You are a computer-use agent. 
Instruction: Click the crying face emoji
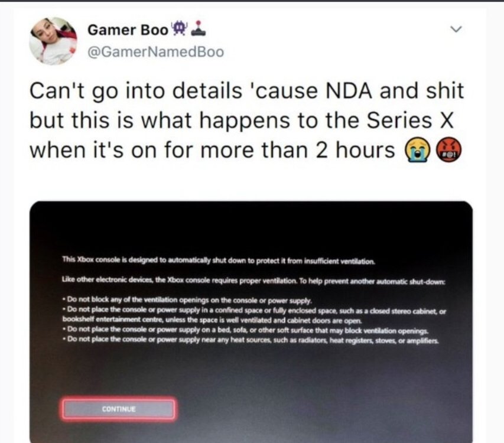point(417,151)
